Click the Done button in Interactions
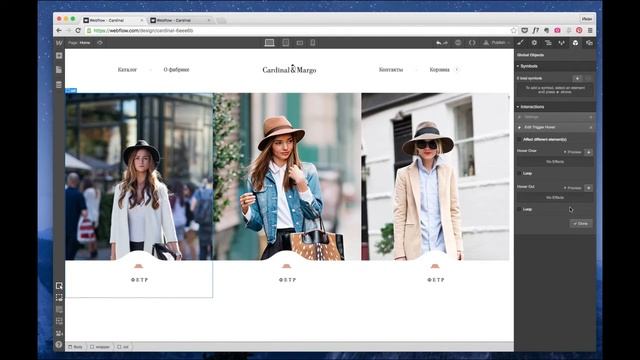 pos(580,224)
